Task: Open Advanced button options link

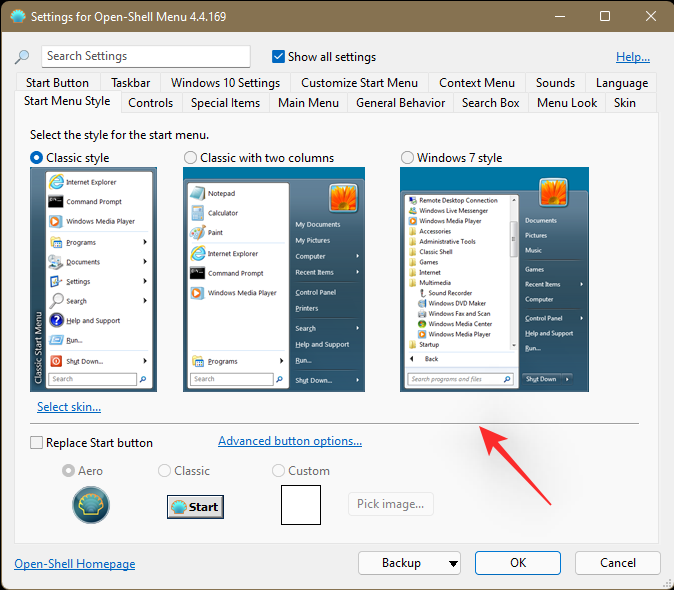Action: tap(290, 441)
